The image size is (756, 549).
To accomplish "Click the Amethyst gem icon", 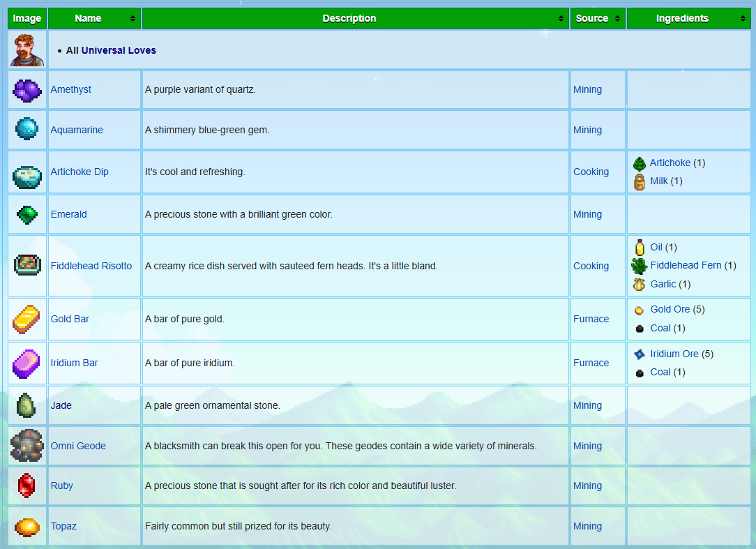I will [x=27, y=90].
